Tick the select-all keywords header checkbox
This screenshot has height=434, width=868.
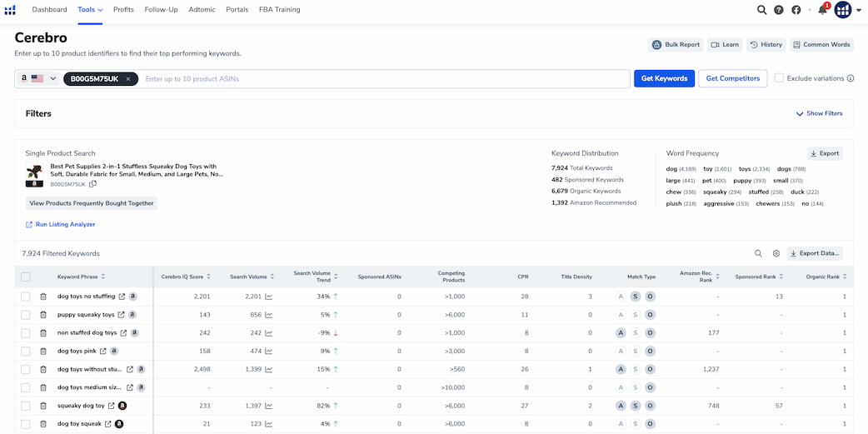tap(26, 277)
